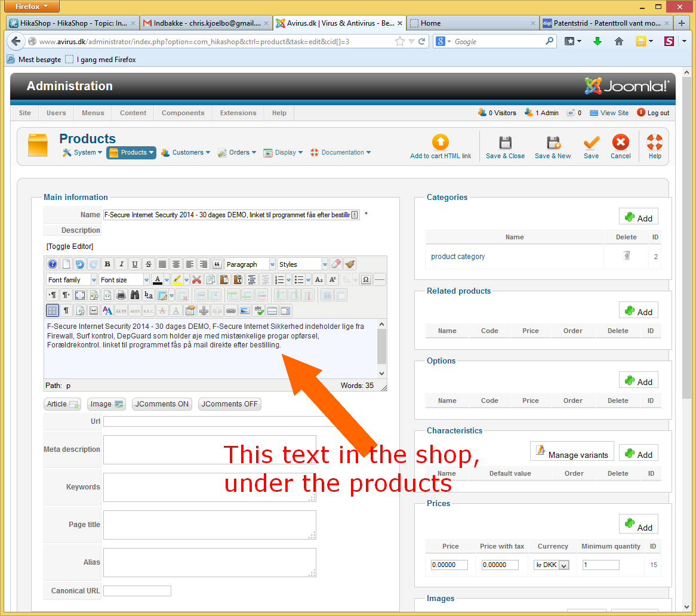
Task: Open the View Site link
Action: point(609,113)
